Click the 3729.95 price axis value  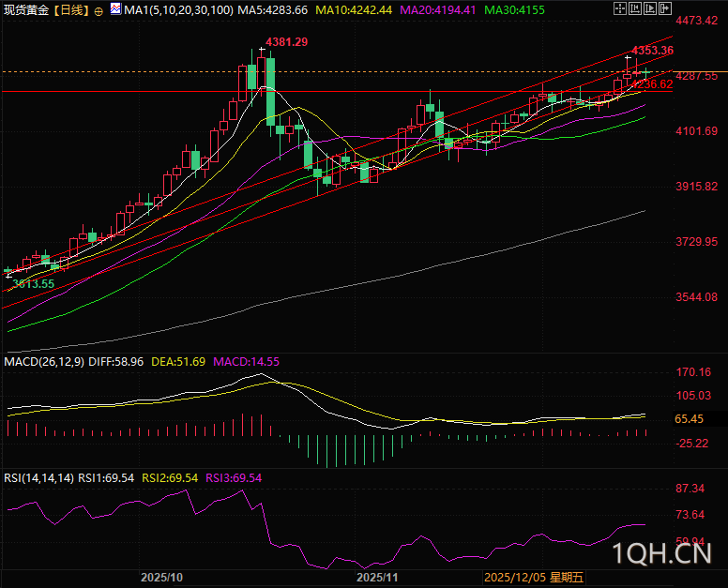[x=696, y=241]
